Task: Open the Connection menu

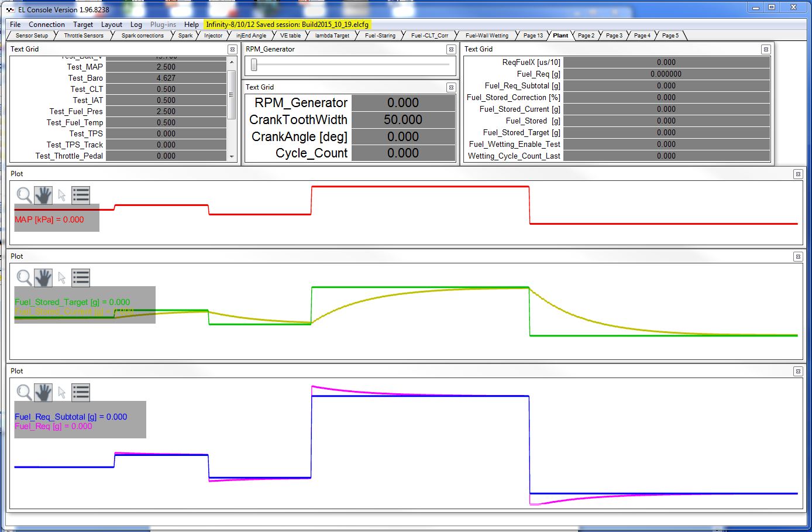Action: [47, 25]
